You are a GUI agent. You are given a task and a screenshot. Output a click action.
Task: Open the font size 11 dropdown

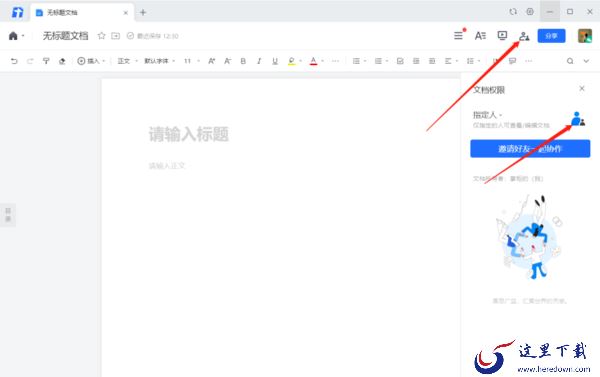pos(192,61)
